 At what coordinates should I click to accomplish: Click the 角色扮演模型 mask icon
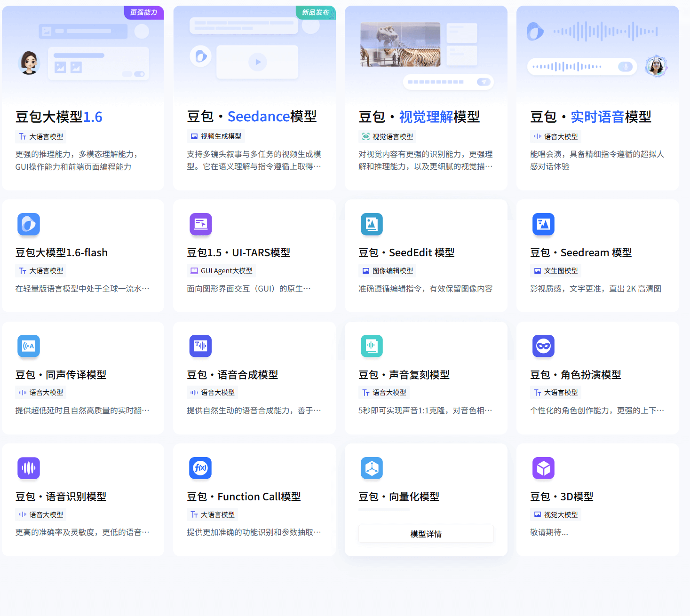tap(543, 346)
